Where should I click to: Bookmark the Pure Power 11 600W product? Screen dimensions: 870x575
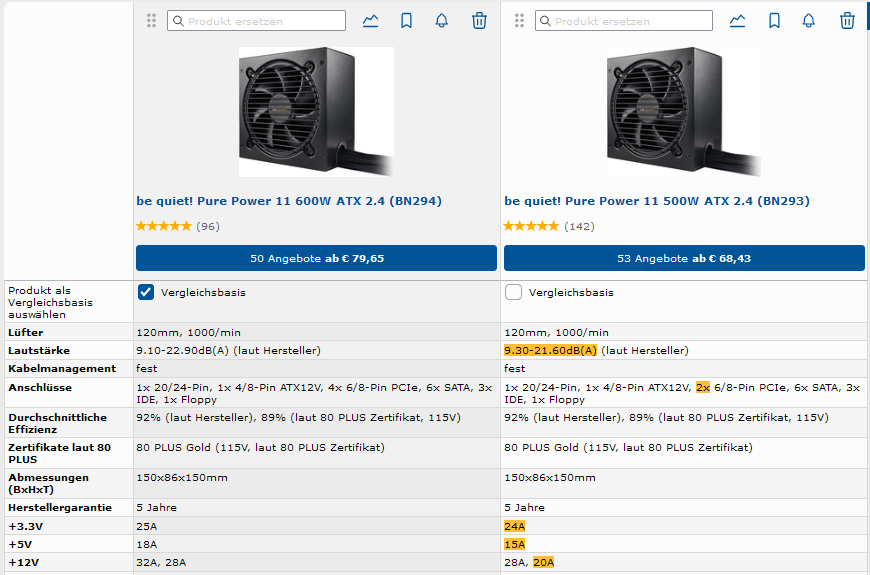(x=406, y=21)
